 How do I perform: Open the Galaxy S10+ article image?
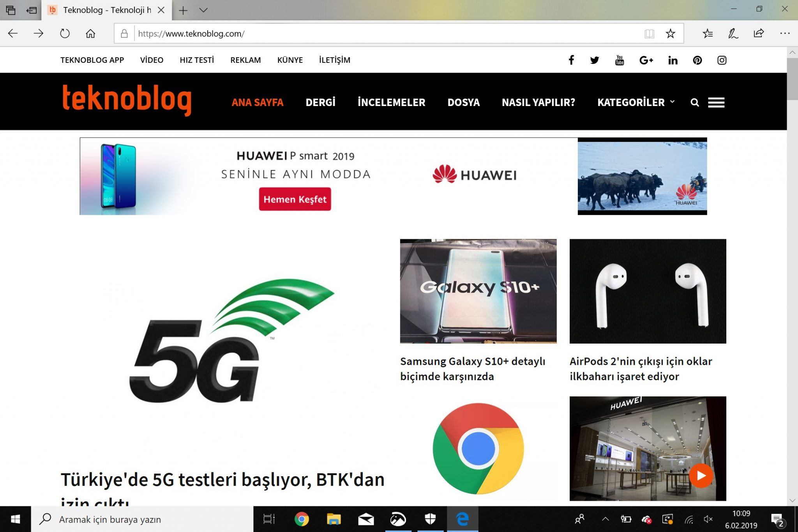pos(478,291)
